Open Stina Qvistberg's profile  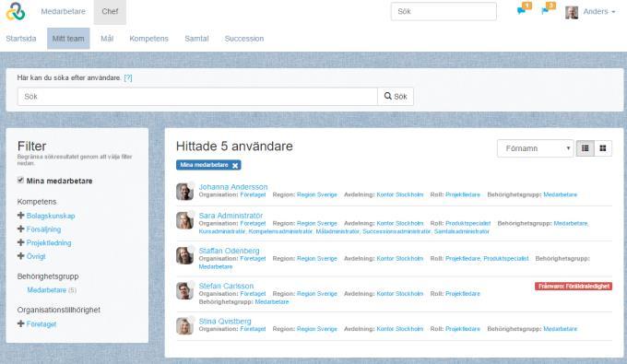click(225, 322)
